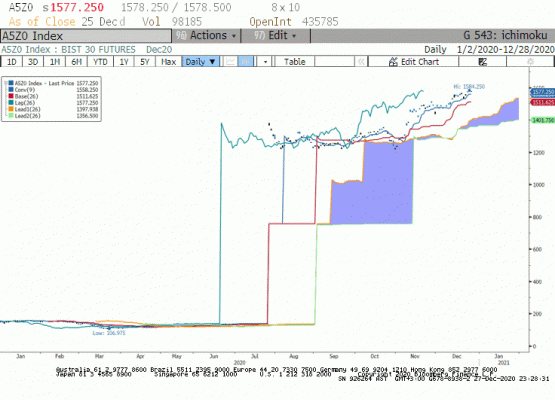Open the Daily periodicity dropdown
Screen dimensions: 555x400
[200, 62]
